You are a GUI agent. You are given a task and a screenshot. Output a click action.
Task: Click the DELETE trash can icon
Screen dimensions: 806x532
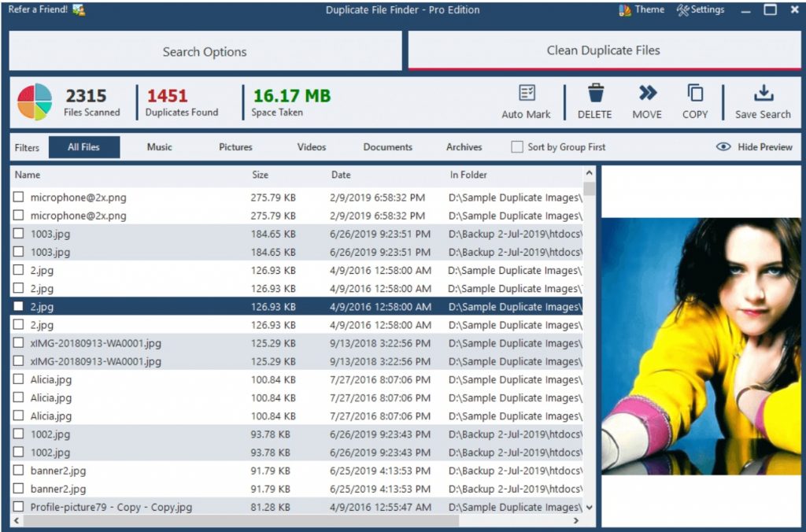click(595, 94)
